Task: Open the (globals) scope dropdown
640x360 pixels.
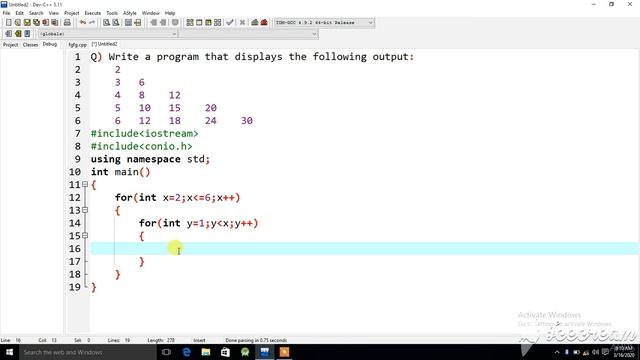Action: click(108, 34)
